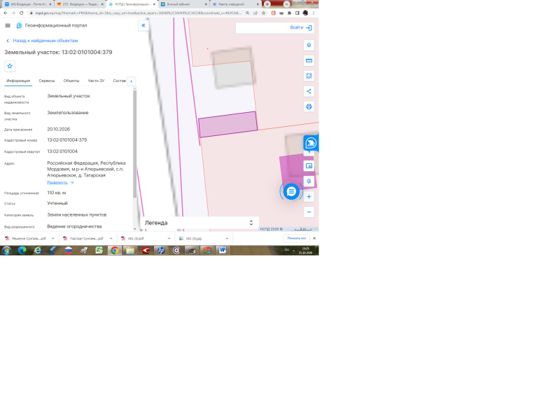The width and height of the screenshot is (560, 417).
Task: Close the downloads bar
Action: [314, 238]
